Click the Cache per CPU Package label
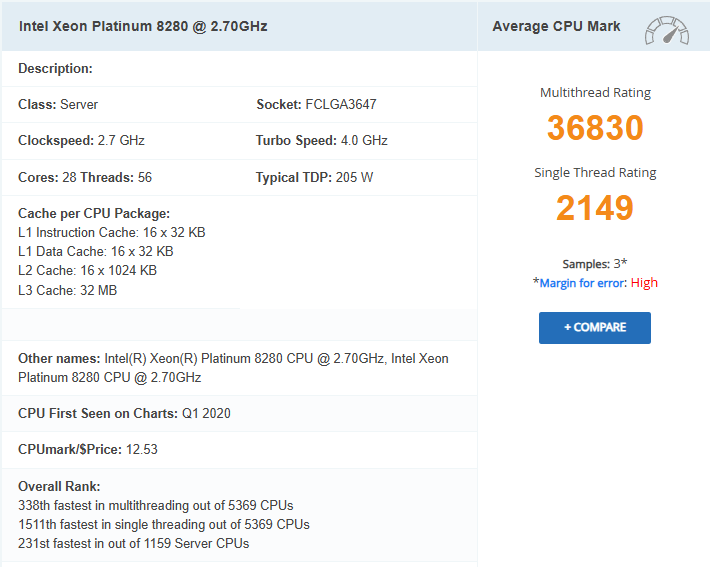The height and width of the screenshot is (567, 710). point(94,213)
